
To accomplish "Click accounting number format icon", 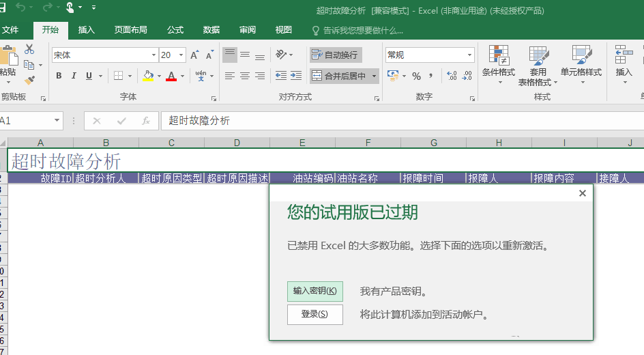I will [393, 76].
